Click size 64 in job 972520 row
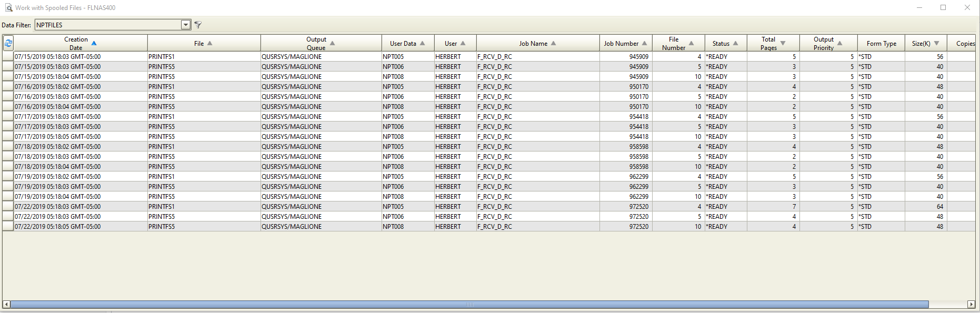The height and width of the screenshot is (313, 980). [x=940, y=206]
